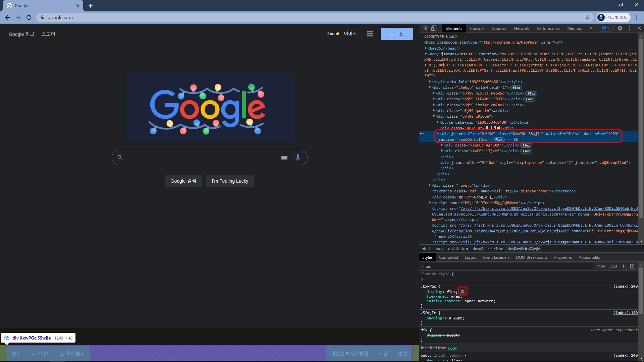Click the microphone voice search icon
Image resolution: width=644 pixels, height=362 pixels.
[x=298, y=158]
